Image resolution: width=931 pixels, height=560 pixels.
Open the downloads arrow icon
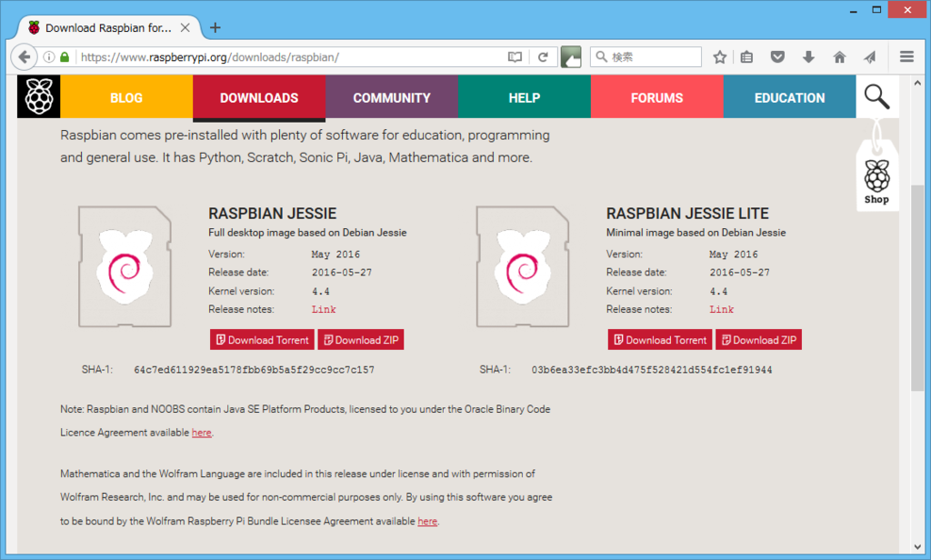point(808,57)
